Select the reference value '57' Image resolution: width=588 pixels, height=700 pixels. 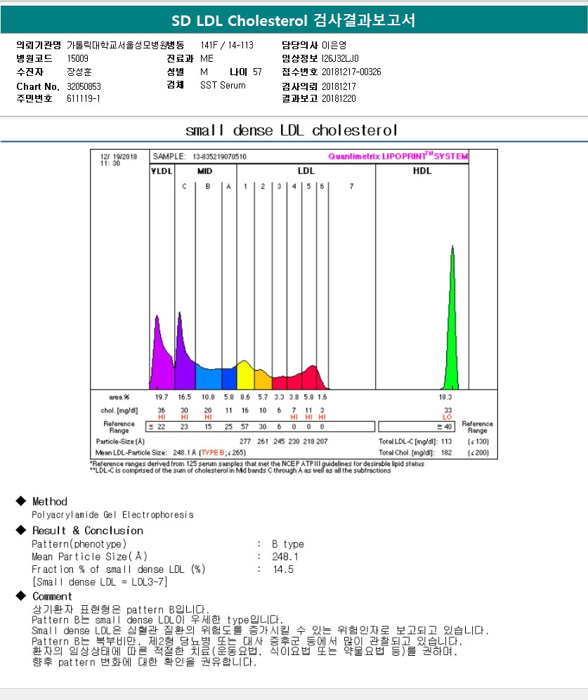pyautogui.click(x=245, y=427)
